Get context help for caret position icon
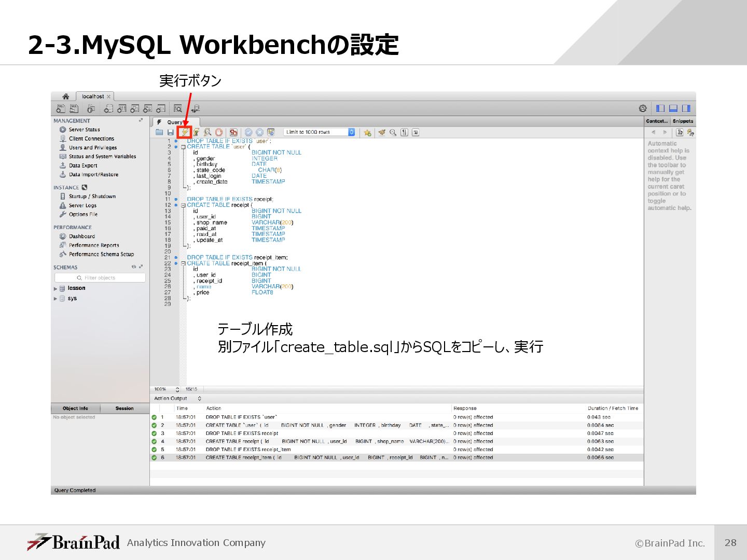747x560 pixels. pyautogui.click(x=690, y=133)
